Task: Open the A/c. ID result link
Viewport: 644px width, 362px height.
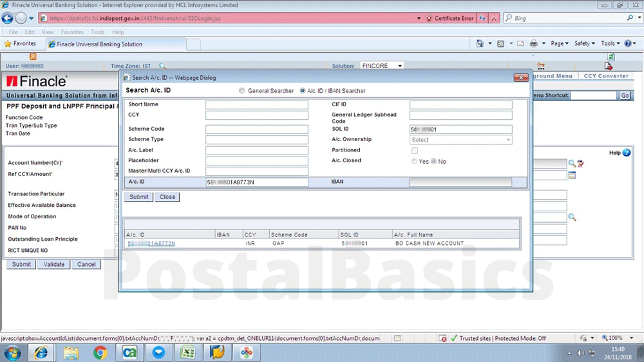Action: [151, 243]
